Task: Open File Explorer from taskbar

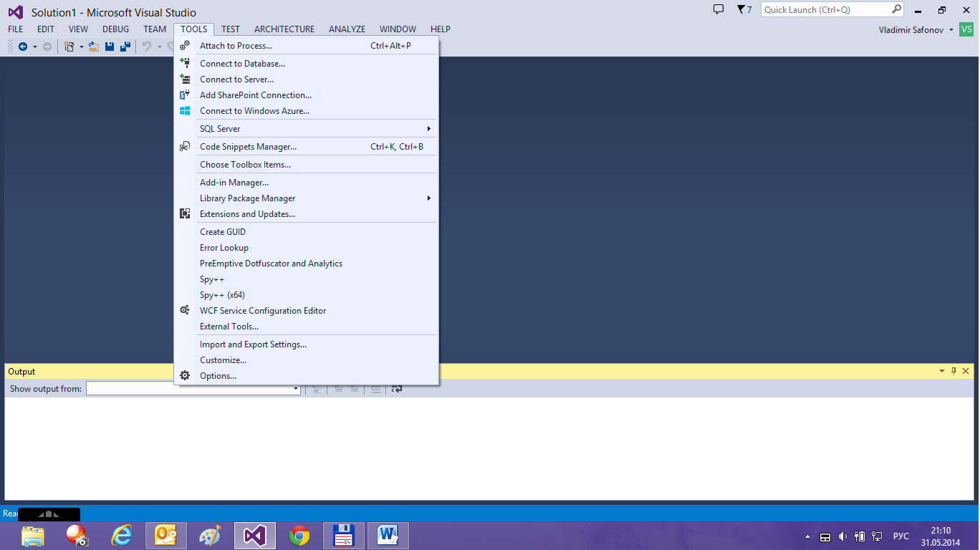Action: (x=33, y=536)
